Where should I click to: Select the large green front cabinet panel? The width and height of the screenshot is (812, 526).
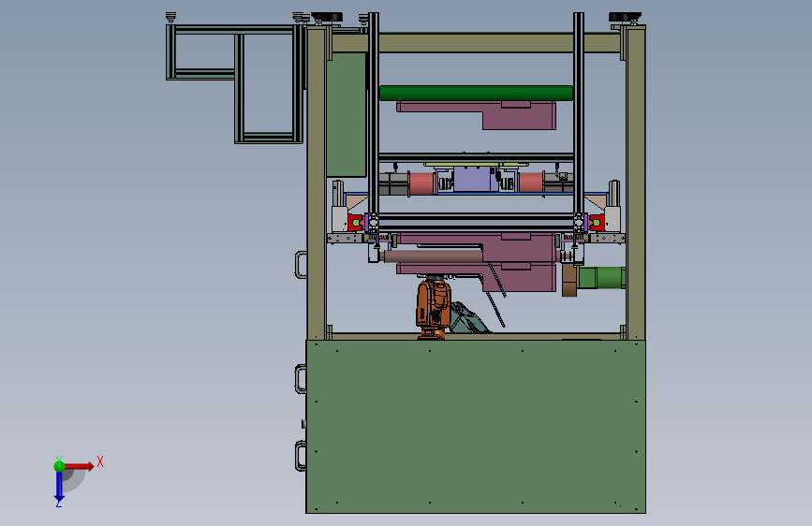click(x=476, y=427)
